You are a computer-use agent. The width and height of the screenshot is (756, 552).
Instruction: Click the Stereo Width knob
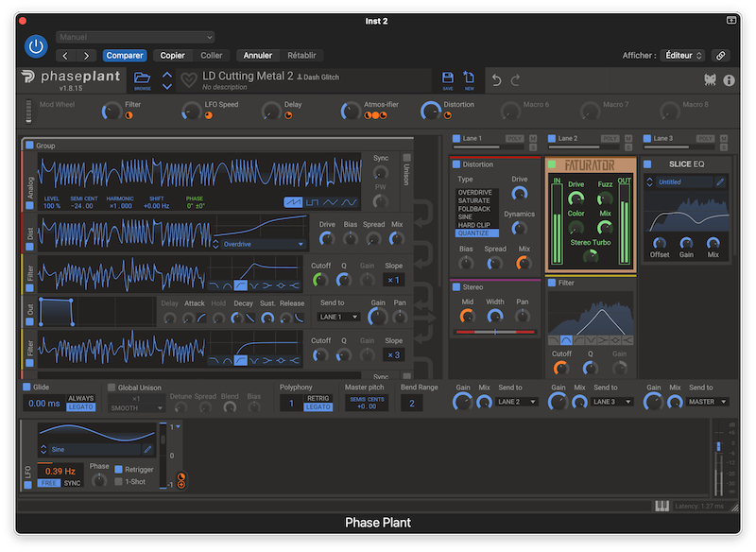[495, 317]
